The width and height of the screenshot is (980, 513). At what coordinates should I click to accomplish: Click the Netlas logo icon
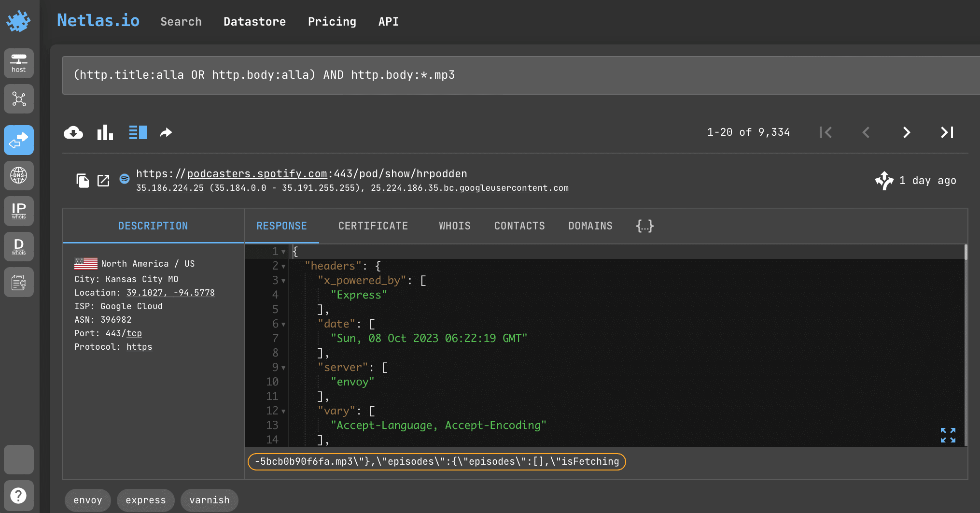pyautogui.click(x=18, y=21)
